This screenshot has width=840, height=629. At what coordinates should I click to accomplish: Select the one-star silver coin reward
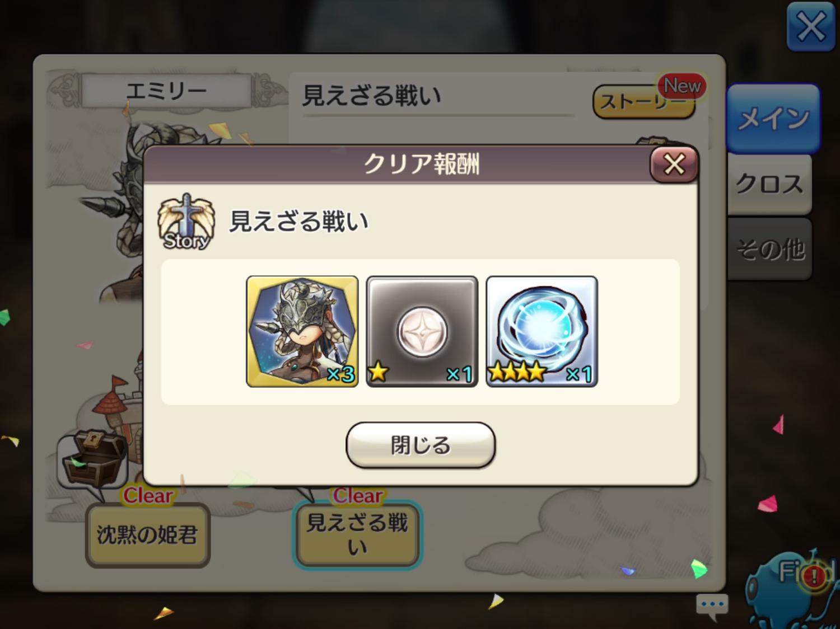pos(422,331)
